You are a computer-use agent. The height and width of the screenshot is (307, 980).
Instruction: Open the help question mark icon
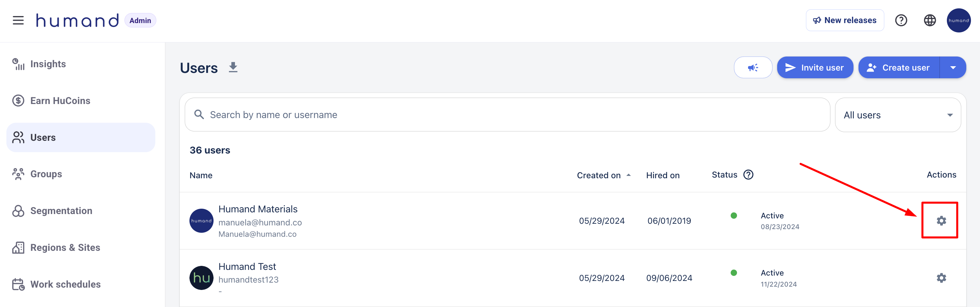tap(901, 20)
